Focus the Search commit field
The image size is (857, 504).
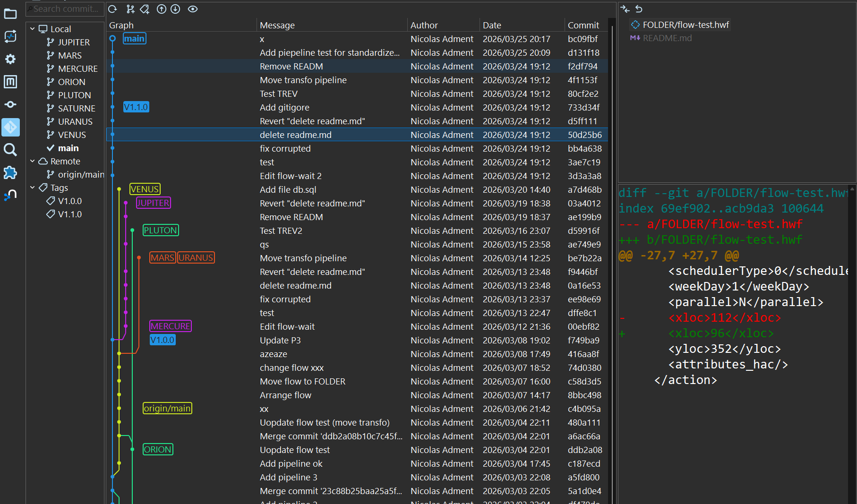point(65,9)
